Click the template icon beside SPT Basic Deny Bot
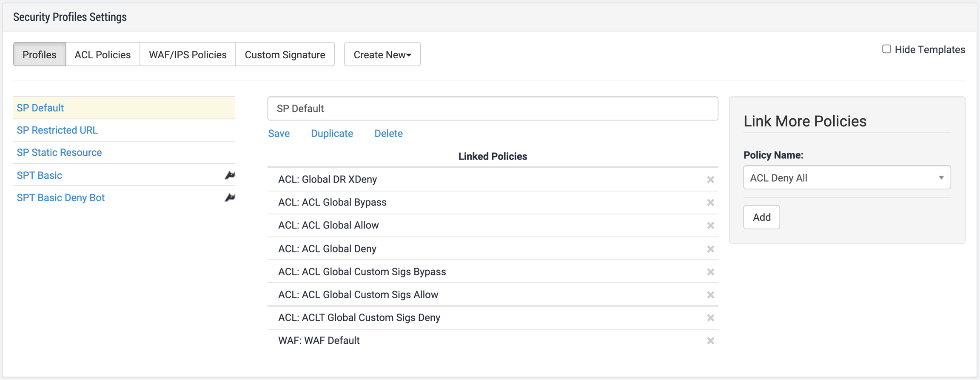Image resolution: width=980 pixels, height=380 pixels. 230,197
